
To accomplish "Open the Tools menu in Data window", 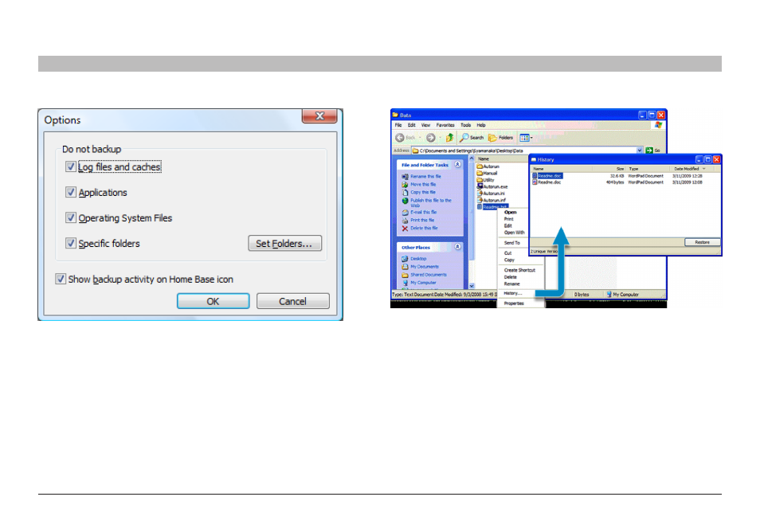I will click(466, 125).
